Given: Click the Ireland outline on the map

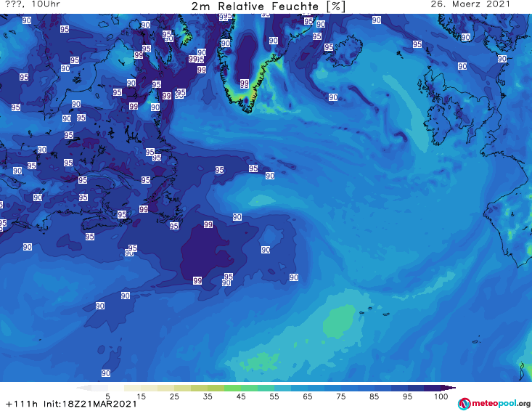Looking at the screenshot, I should [x=439, y=125].
